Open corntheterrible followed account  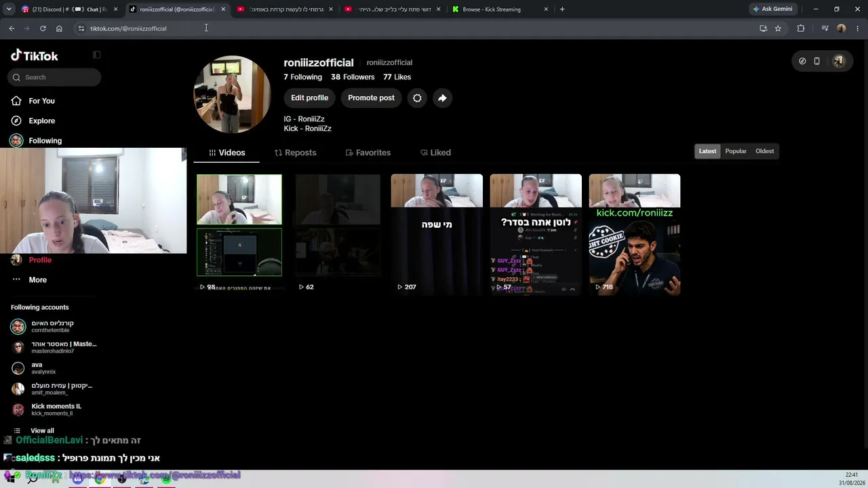click(x=54, y=327)
